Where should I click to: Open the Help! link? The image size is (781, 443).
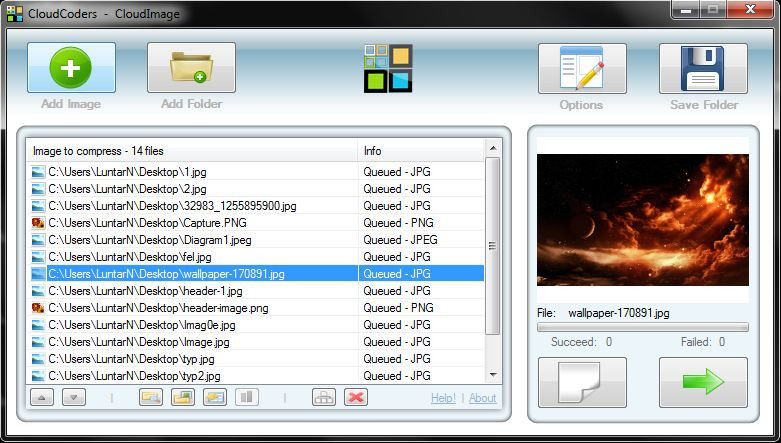[x=443, y=398]
